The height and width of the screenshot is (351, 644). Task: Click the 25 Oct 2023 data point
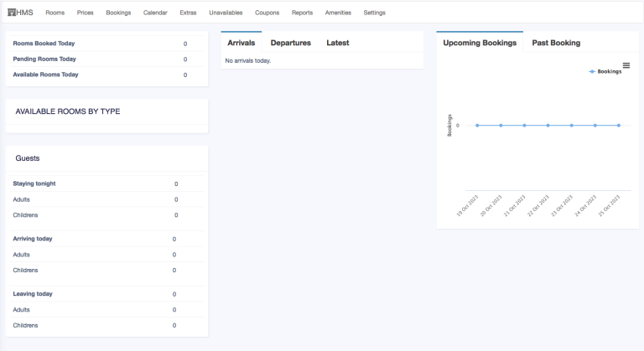coord(619,125)
